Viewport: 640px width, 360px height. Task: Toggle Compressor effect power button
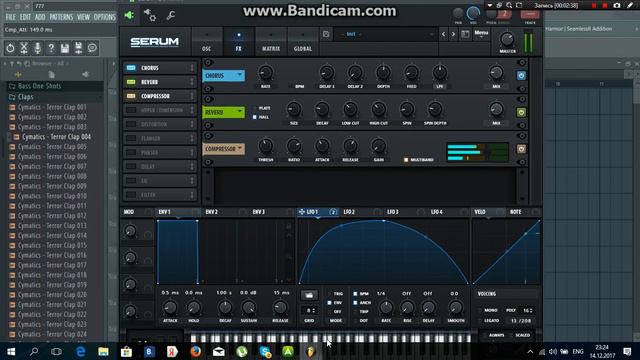(521, 149)
